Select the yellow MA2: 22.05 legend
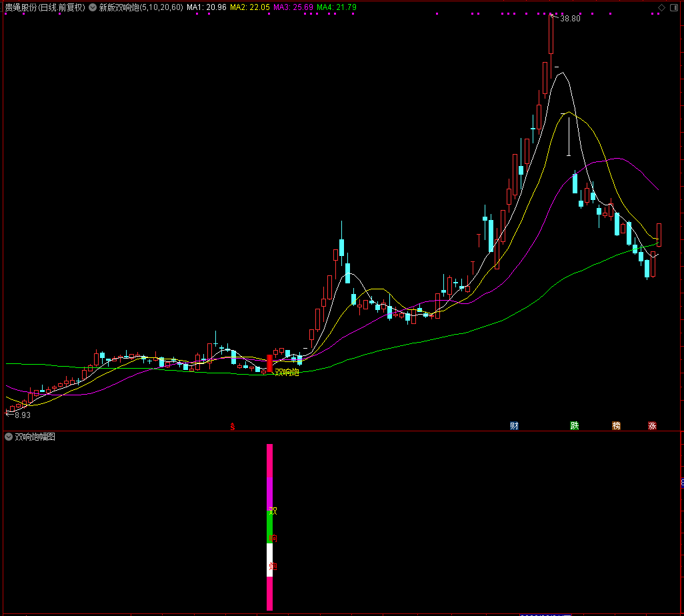Image resolution: width=684 pixels, height=616 pixels. [x=250, y=7]
